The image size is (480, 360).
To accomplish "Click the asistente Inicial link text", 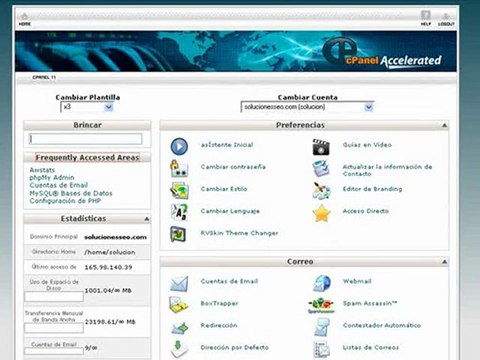I will pos(227,145).
